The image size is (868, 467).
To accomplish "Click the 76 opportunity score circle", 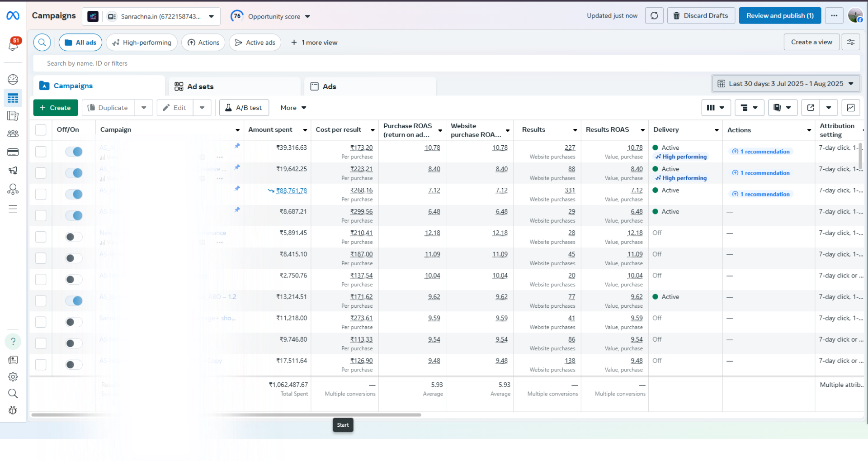I will tap(237, 16).
